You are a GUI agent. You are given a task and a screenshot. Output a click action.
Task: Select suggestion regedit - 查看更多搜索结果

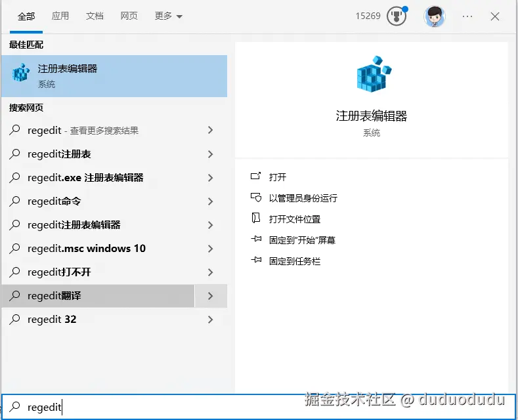click(x=98, y=130)
